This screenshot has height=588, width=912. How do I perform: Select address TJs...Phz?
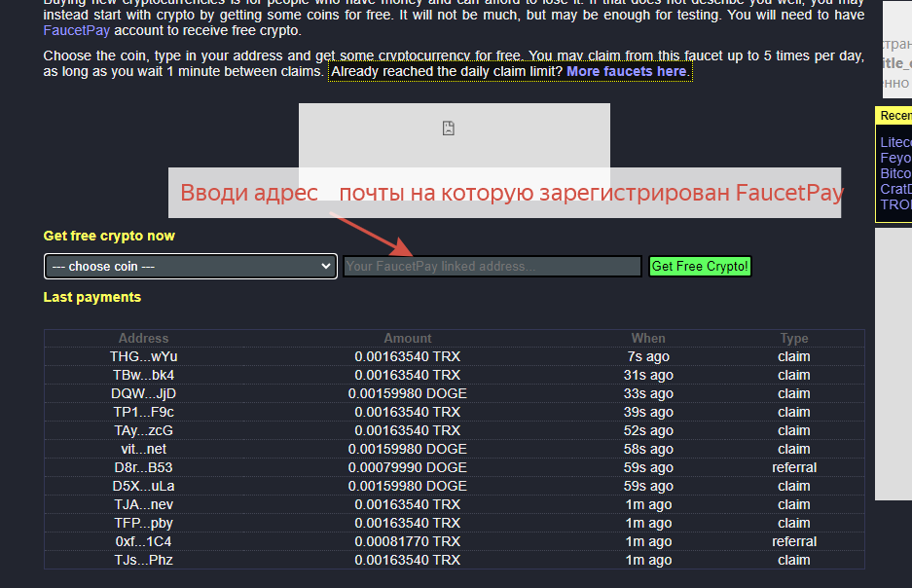pyautogui.click(x=144, y=560)
